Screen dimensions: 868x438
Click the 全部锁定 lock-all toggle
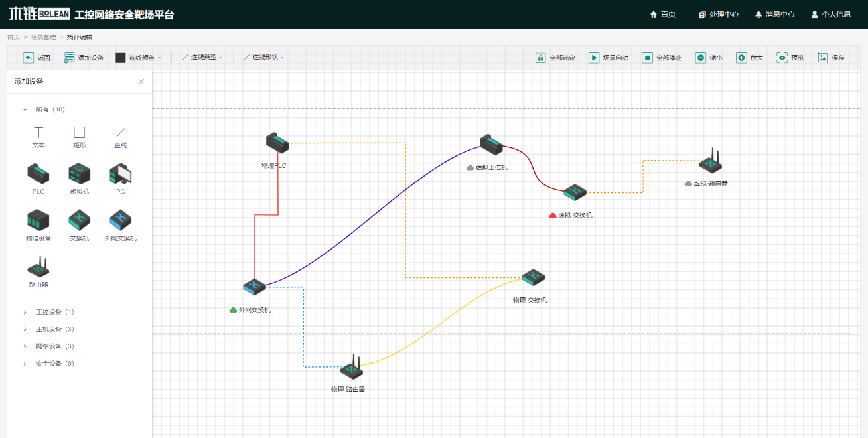pyautogui.click(x=555, y=58)
